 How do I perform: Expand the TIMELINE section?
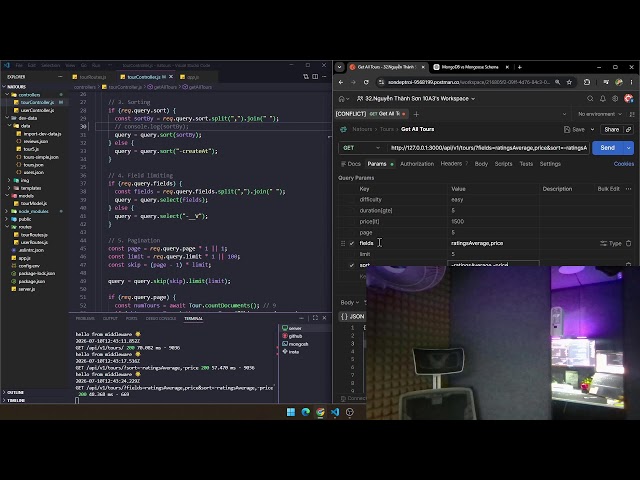pos(16,400)
